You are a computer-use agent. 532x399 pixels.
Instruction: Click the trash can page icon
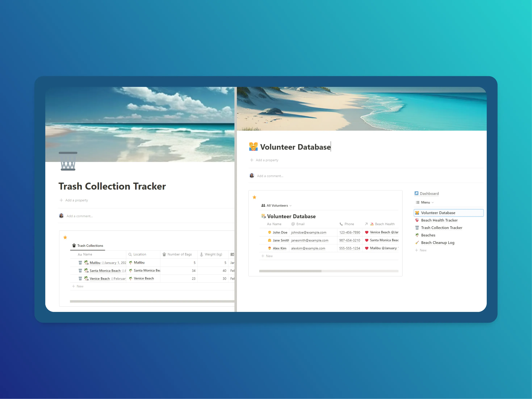coord(68,161)
